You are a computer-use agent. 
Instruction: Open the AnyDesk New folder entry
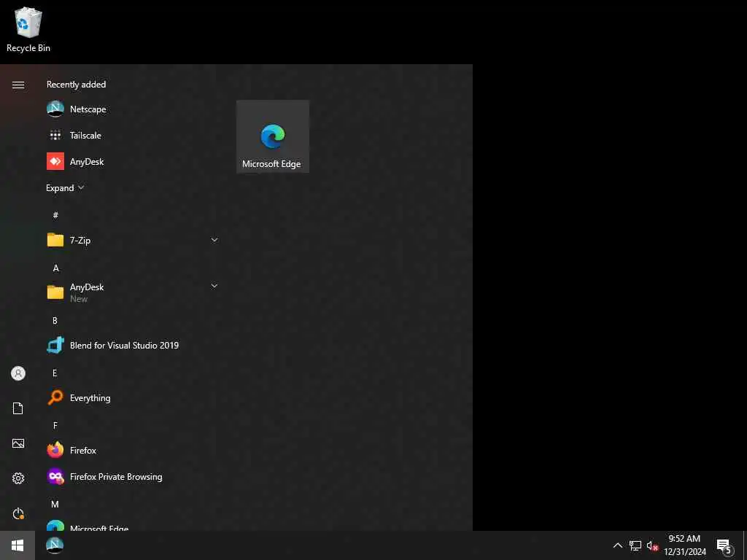click(133, 292)
